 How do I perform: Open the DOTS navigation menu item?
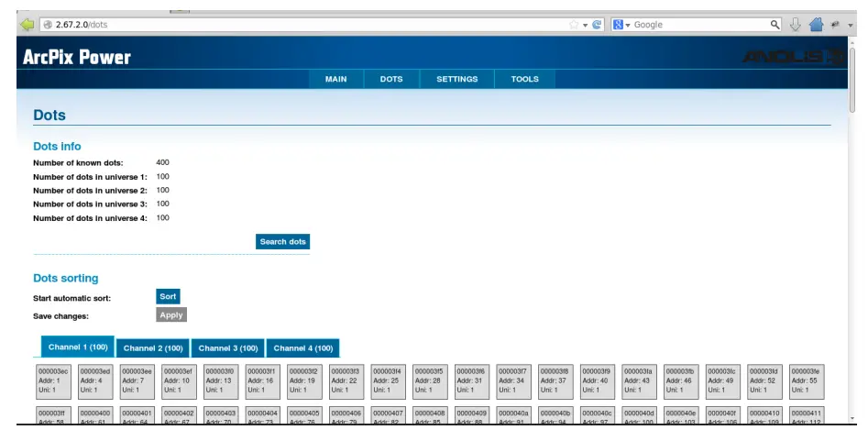[391, 79]
